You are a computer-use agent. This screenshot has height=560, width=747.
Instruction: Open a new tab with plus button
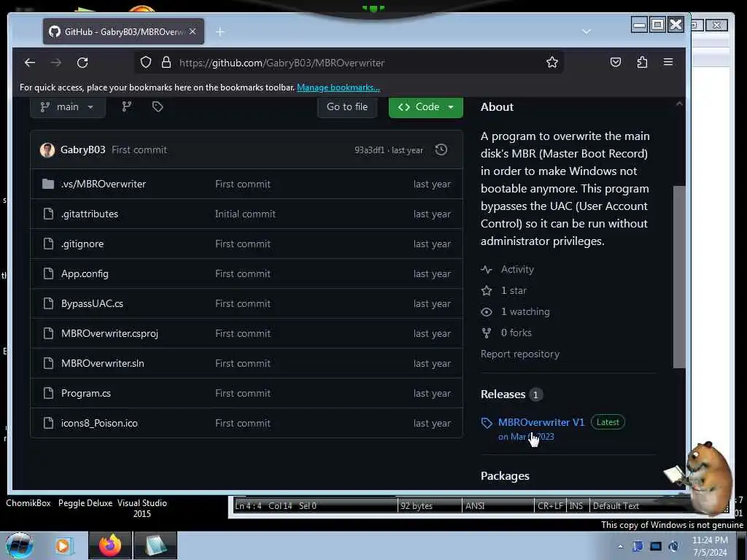[x=220, y=32]
